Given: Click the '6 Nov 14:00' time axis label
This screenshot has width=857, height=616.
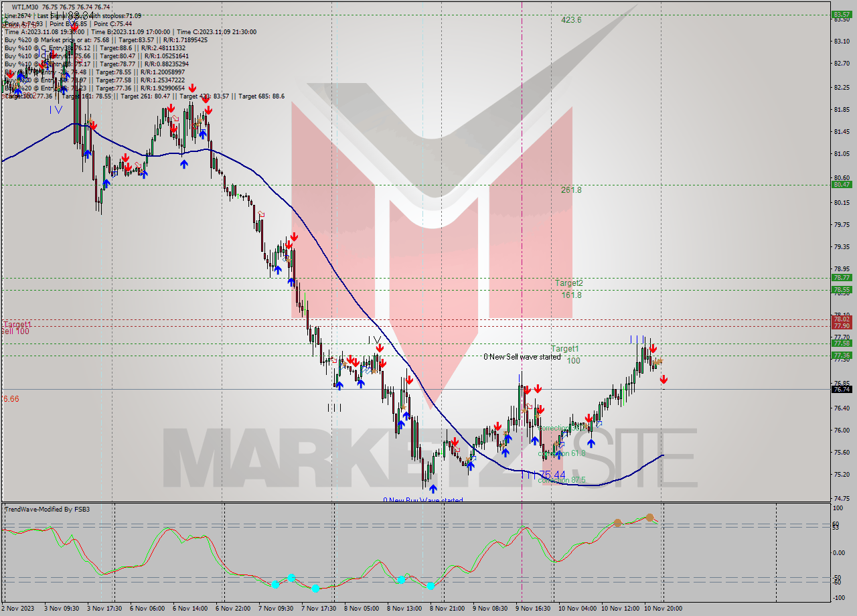Looking at the screenshot, I should pyautogui.click(x=189, y=609).
